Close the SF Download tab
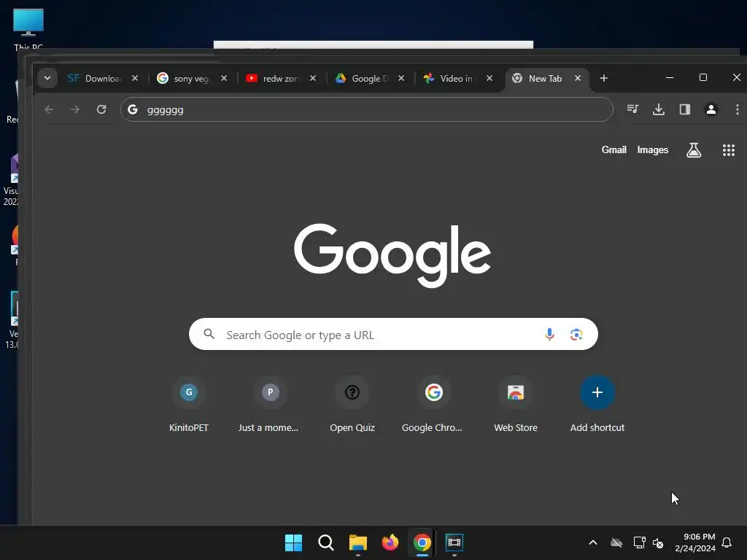Viewport: 747px width, 560px height. pos(135,78)
